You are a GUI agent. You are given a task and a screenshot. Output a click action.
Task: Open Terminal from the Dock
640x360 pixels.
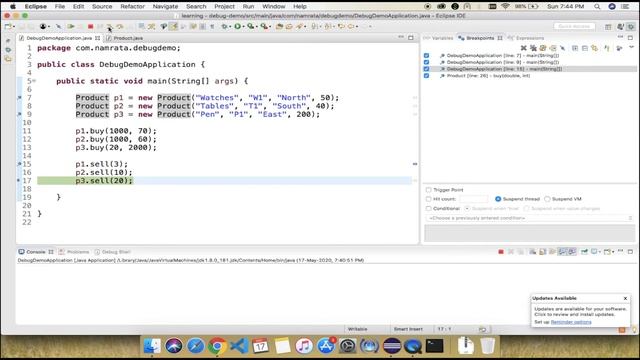(434, 346)
